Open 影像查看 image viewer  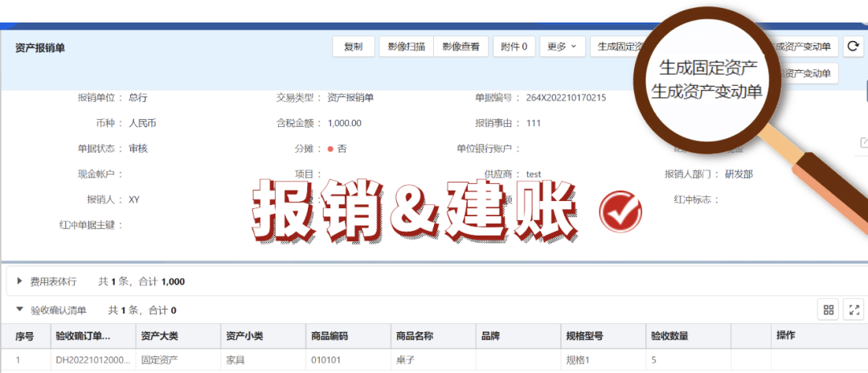coord(461,47)
